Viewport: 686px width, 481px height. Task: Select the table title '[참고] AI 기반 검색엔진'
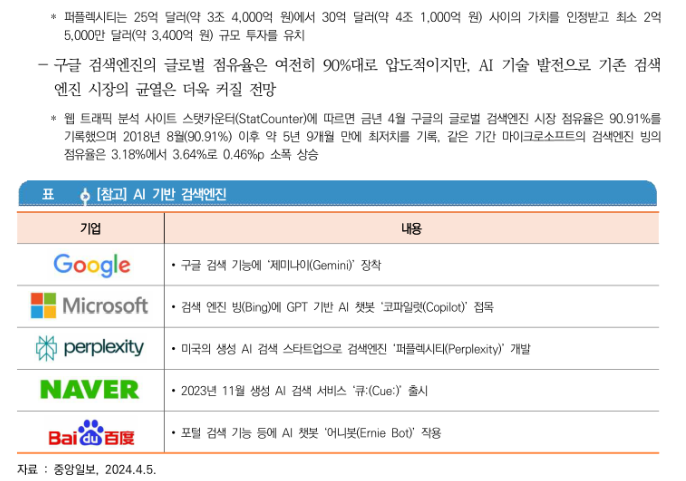[x=161, y=194]
